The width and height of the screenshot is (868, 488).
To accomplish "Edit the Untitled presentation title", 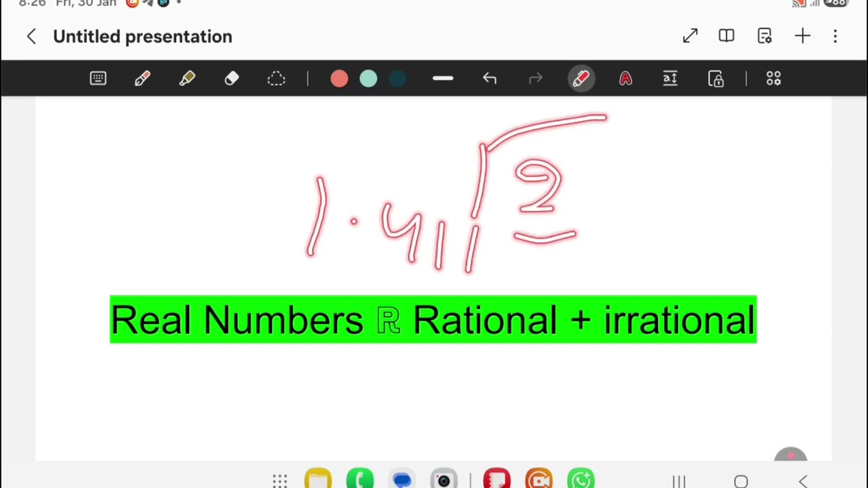I will 142,37.
